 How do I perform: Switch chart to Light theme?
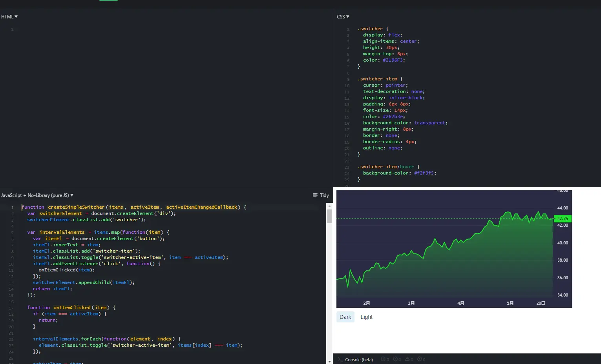[x=366, y=317]
